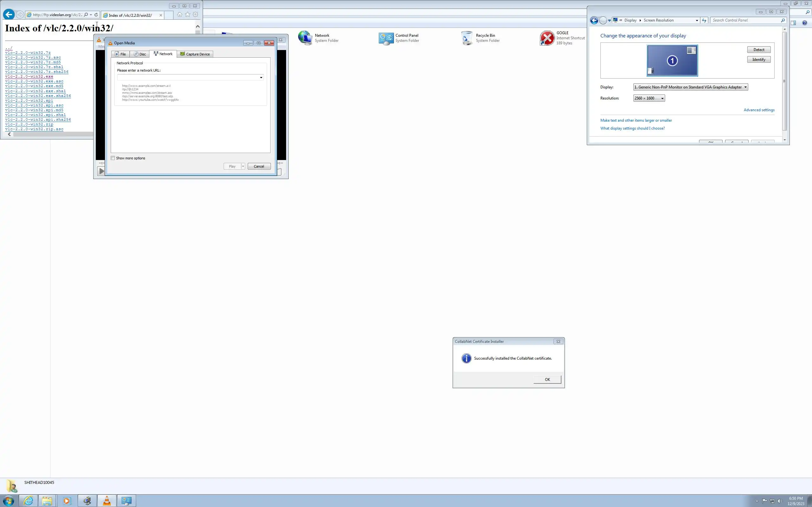Click the vlc-2.2.0-win32.zip link

coord(29,125)
